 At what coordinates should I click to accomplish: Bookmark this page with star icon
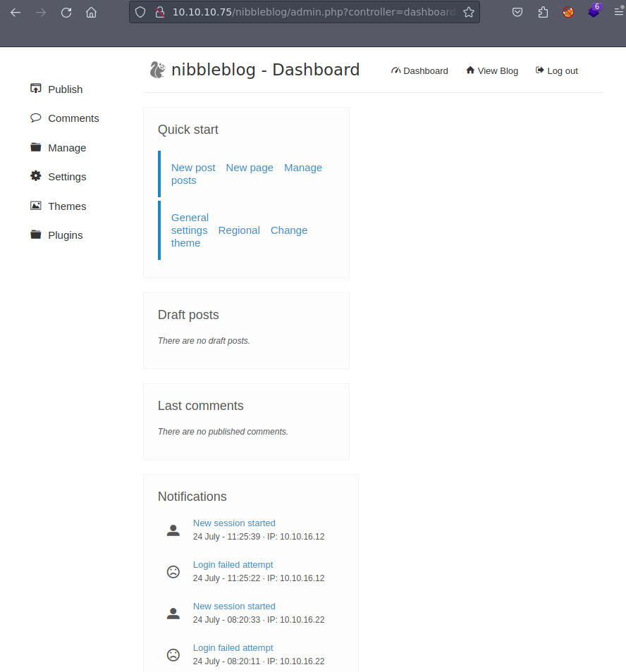pyautogui.click(x=468, y=12)
